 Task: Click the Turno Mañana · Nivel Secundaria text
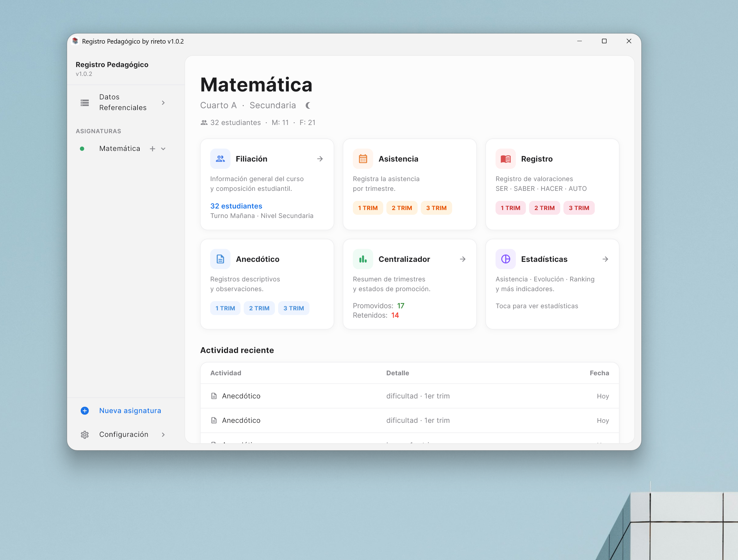point(262,216)
